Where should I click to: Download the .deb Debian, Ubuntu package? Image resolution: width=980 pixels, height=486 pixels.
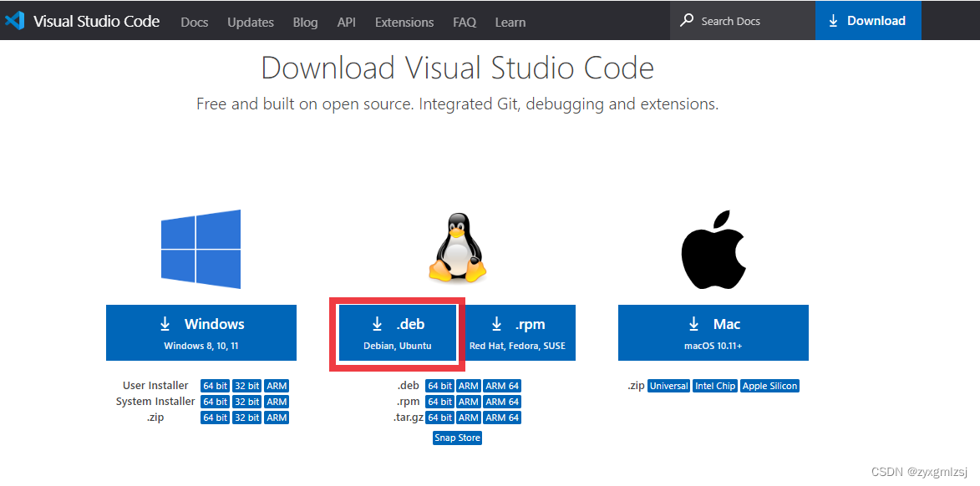[398, 333]
